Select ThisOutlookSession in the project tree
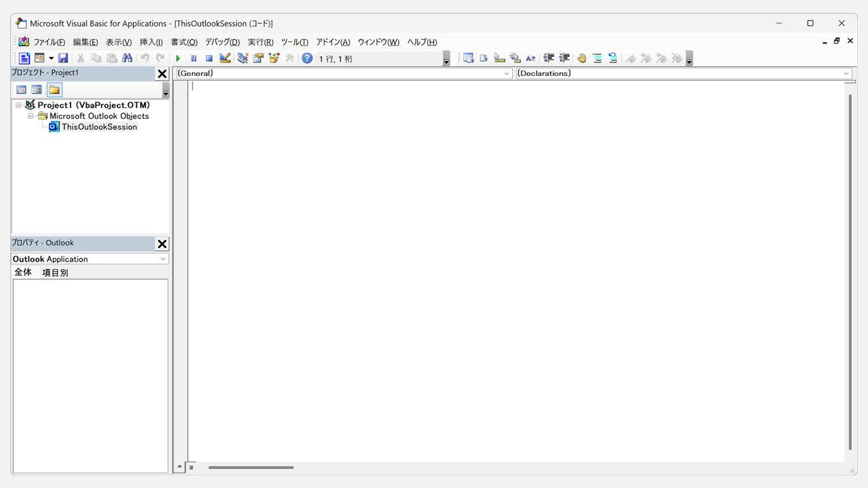 [99, 127]
